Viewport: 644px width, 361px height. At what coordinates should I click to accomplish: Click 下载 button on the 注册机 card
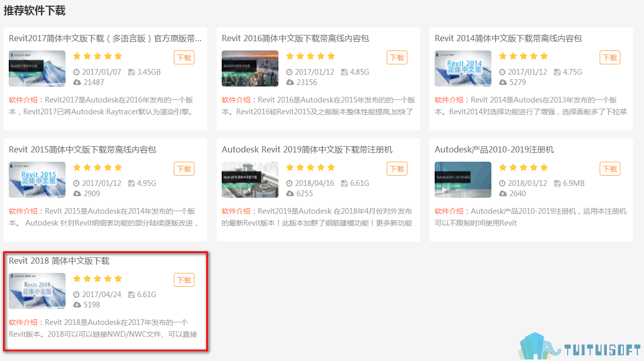(x=610, y=169)
